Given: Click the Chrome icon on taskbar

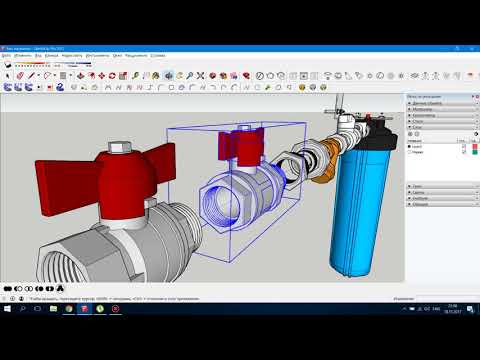Looking at the screenshot, I should click(x=69, y=309).
